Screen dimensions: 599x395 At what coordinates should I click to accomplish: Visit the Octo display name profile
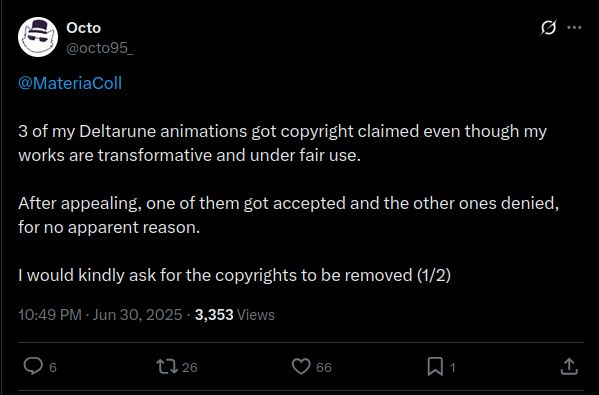point(84,28)
